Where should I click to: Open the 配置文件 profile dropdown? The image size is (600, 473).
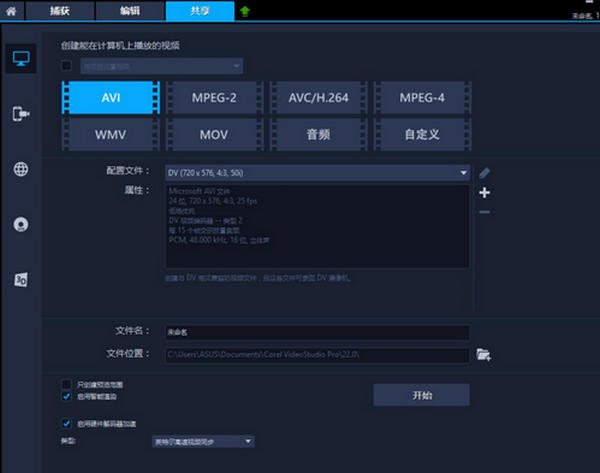(318, 173)
